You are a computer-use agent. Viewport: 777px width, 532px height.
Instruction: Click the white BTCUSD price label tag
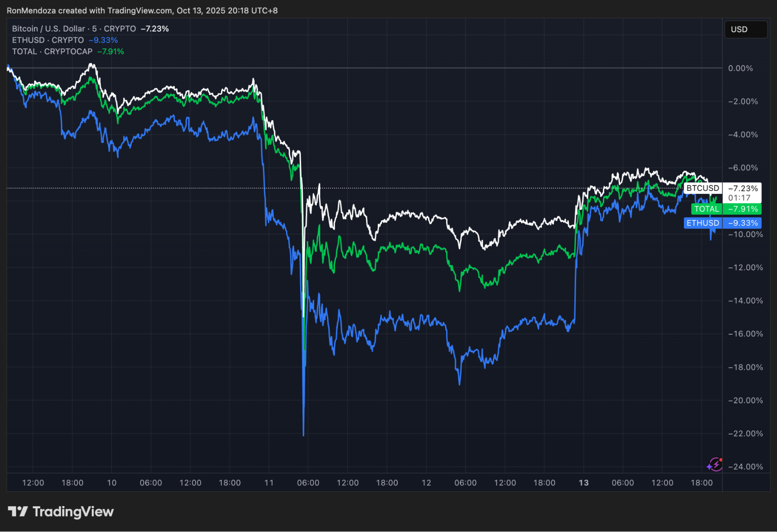(x=702, y=188)
